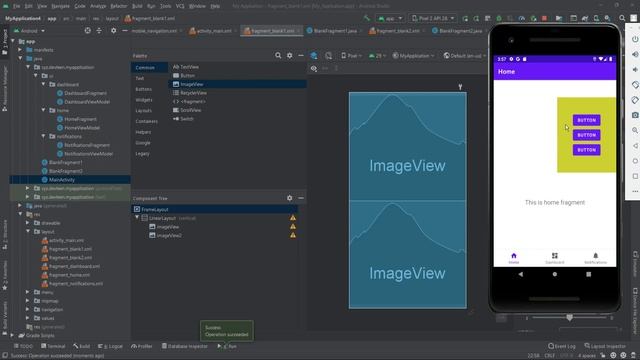The height and width of the screenshot is (360, 640).
Task: Open emulator extended controls three dots
Action: [635, 191]
